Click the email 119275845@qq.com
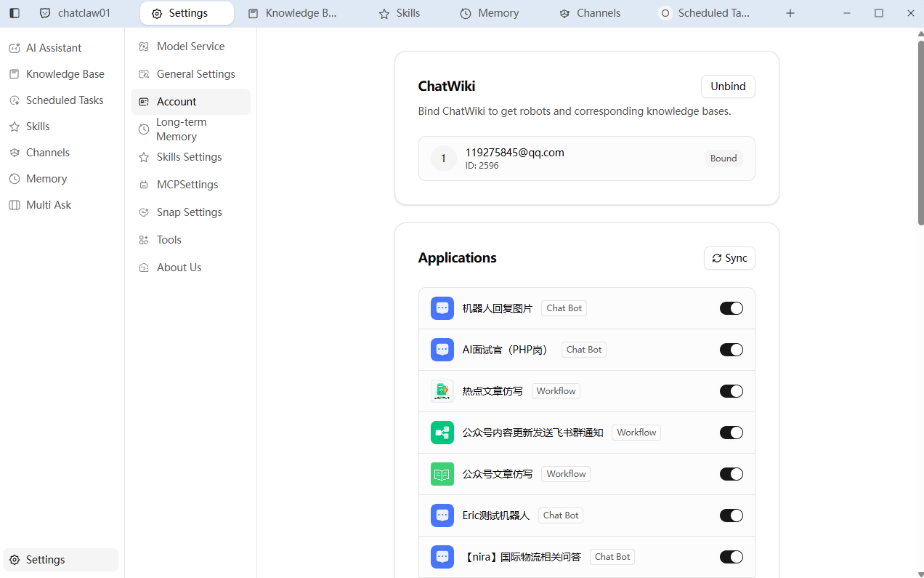This screenshot has width=924, height=578. (x=515, y=153)
